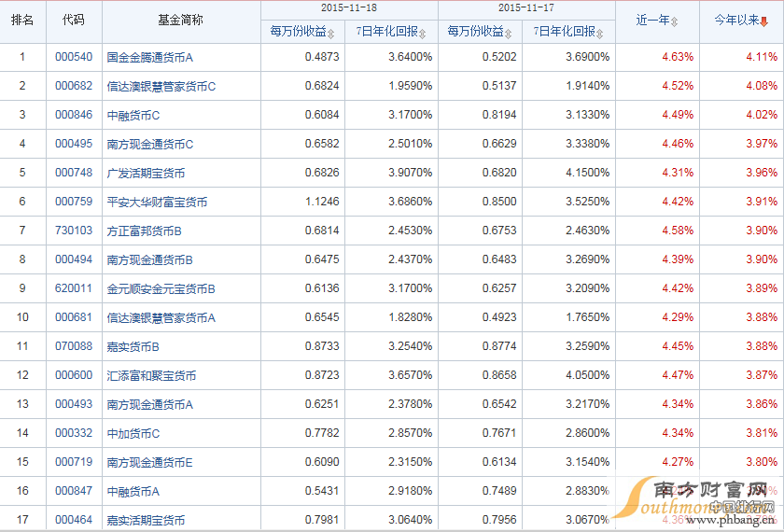Click the 2015-11-18 date header

pyautogui.click(x=349, y=8)
